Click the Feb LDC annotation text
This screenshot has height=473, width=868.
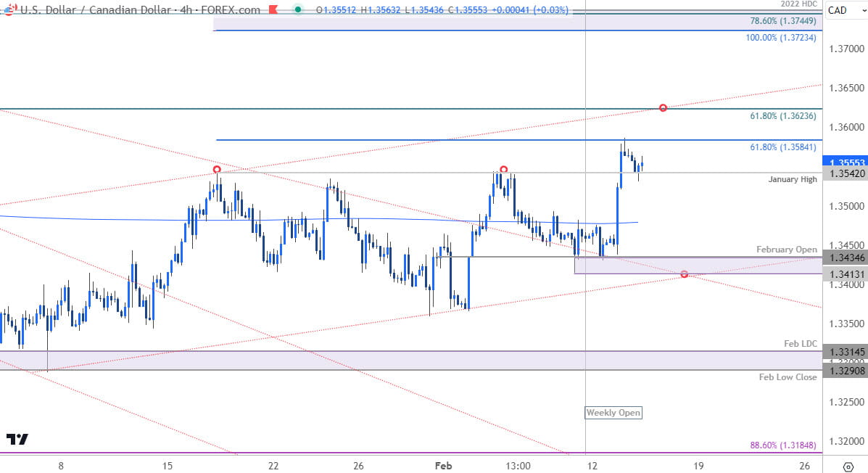(800, 343)
